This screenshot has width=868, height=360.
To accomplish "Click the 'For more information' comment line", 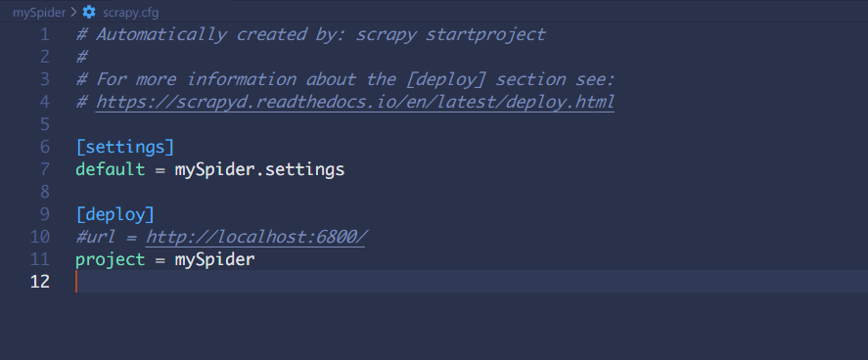I will (344, 79).
